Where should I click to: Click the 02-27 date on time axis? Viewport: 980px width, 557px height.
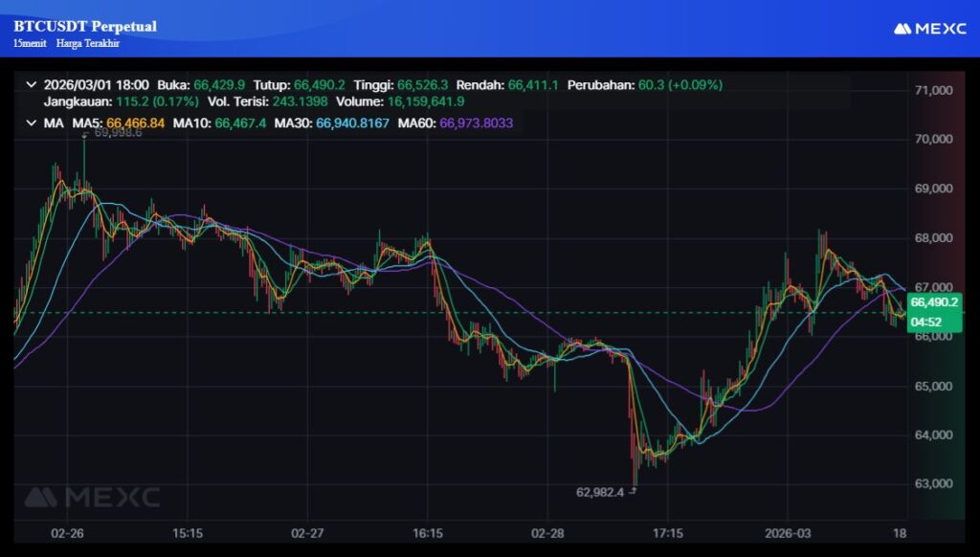point(306,531)
